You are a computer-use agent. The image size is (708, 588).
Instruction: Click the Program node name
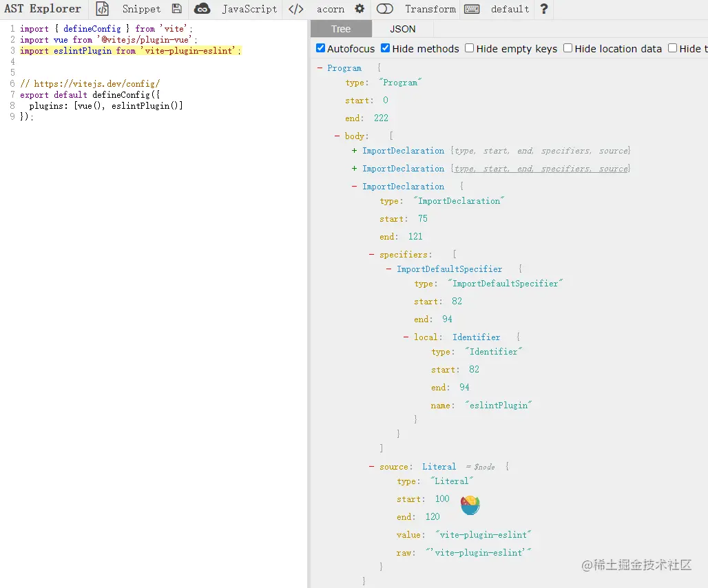(x=344, y=67)
